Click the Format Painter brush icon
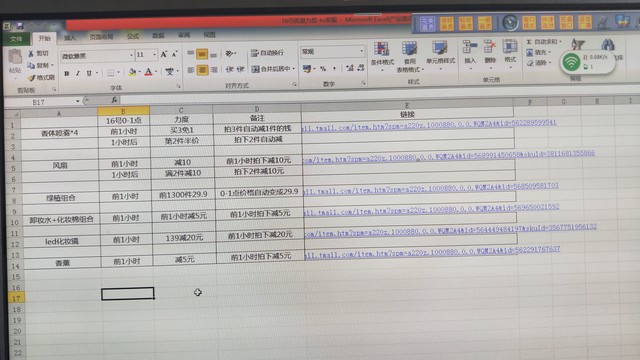This screenshot has width=640, height=360. click(31, 78)
